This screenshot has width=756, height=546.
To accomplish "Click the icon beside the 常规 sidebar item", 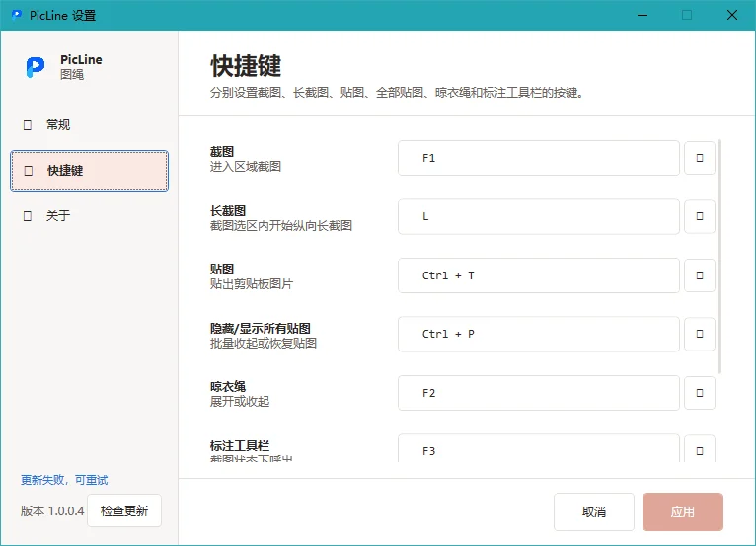I will (x=28, y=125).
